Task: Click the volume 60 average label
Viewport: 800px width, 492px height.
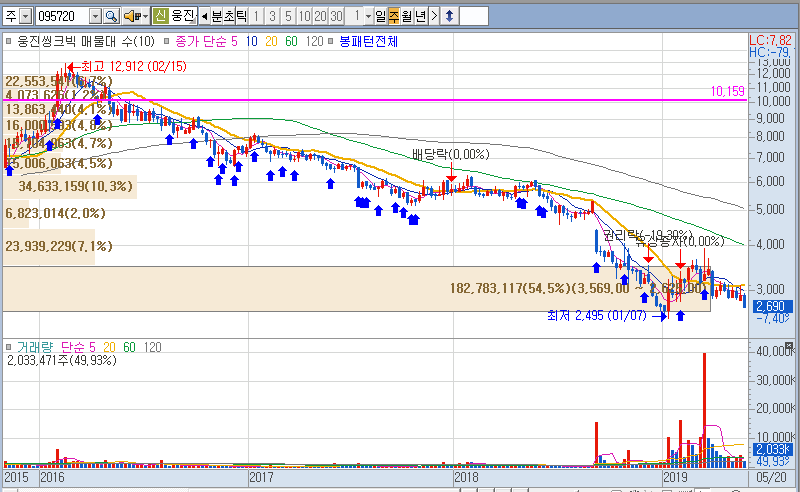Action: (129, 347)
